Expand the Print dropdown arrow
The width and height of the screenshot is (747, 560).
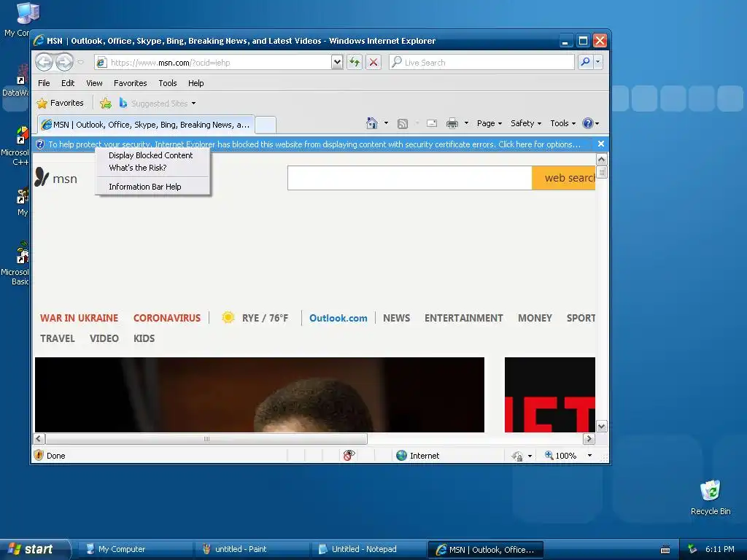[466, 123]
